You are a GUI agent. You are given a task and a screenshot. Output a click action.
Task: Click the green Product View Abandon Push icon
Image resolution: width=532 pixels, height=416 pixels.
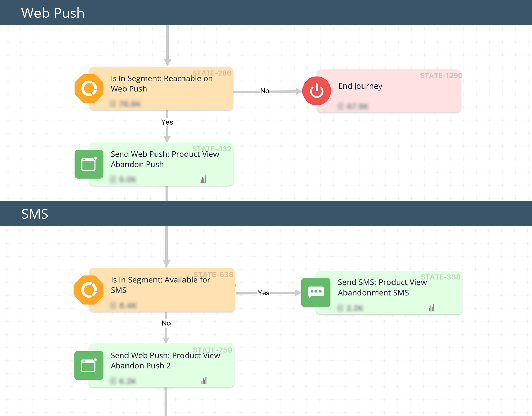pos(89,164)
